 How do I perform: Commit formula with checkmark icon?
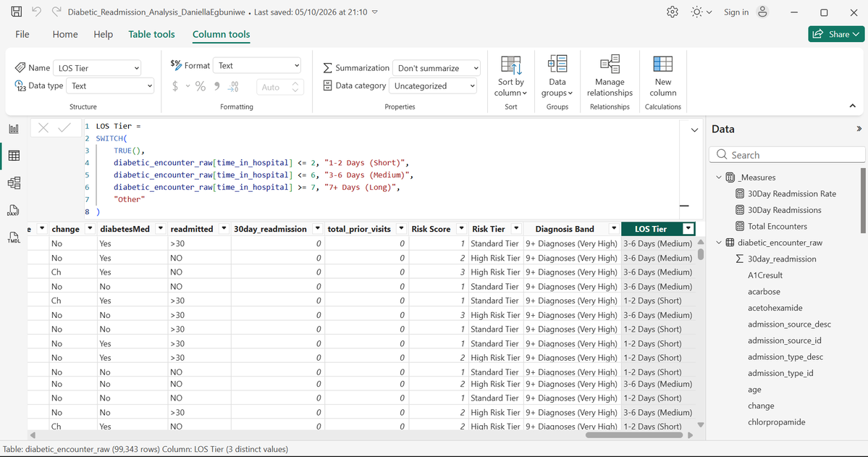coord(64,128)
